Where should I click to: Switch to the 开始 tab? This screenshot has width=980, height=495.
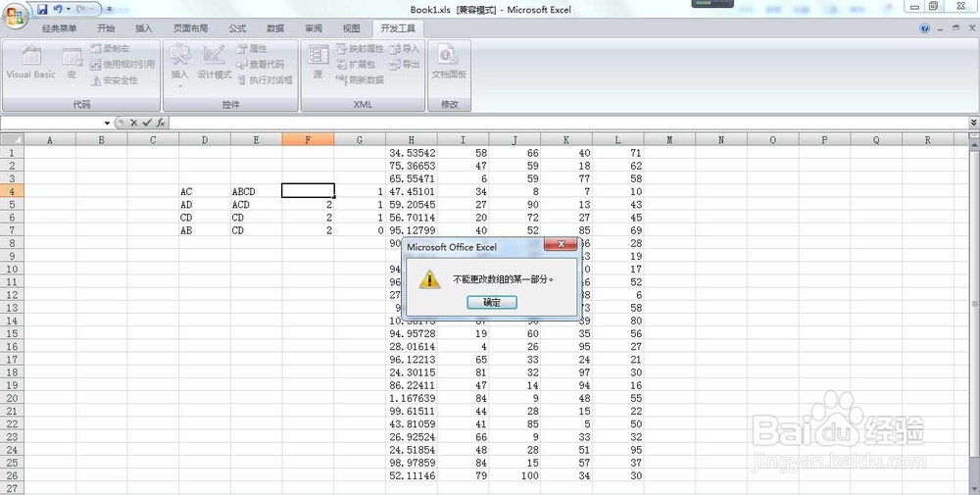coord(106,28)
